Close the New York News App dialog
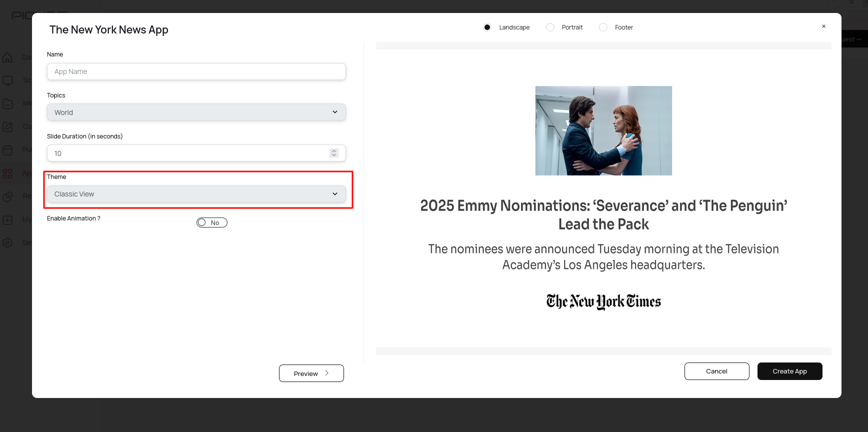This screenshot has height=432, width=868. (x=823, y=26)
